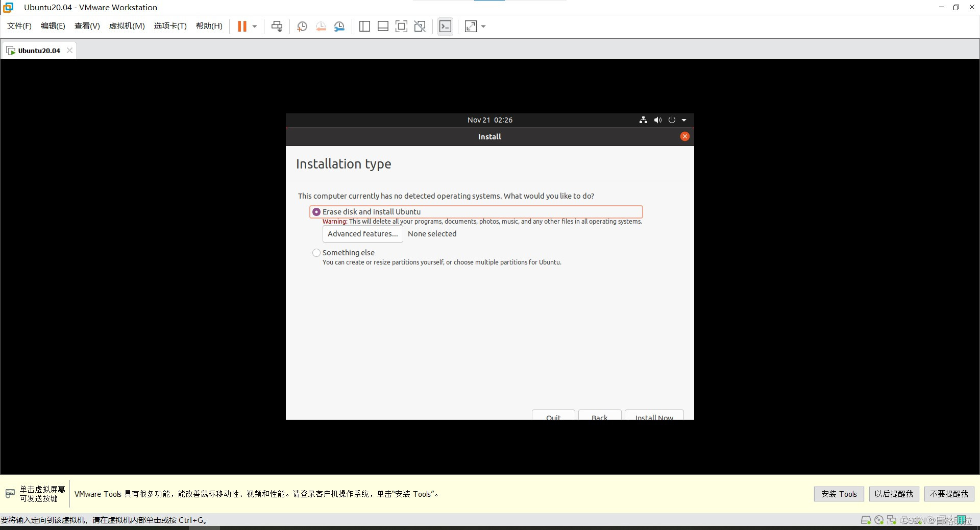Click the Nov 21 02:26 clock
Viewport: 980px width, 530px height.
pyautogui.click(x=490, y=120)
